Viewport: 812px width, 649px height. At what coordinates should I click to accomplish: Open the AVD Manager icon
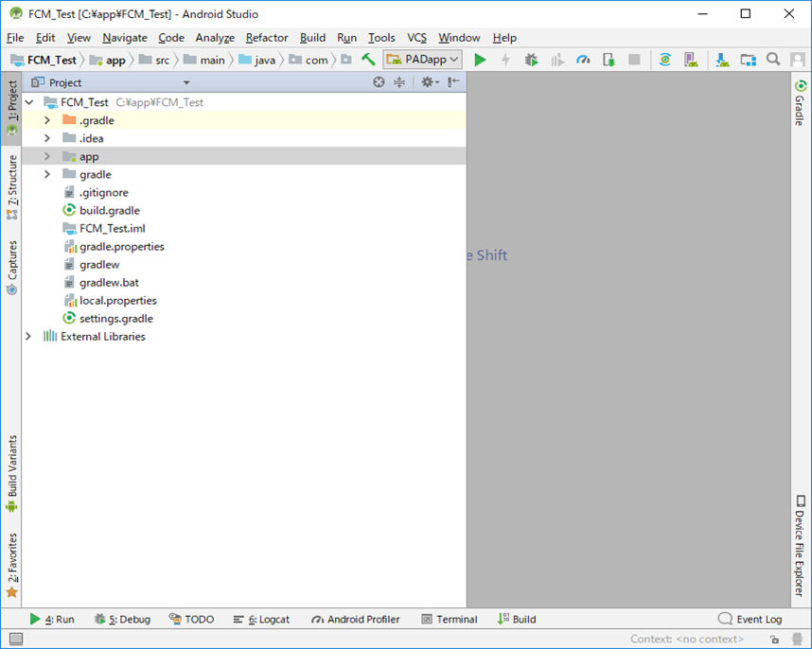(x=692, y=60)
